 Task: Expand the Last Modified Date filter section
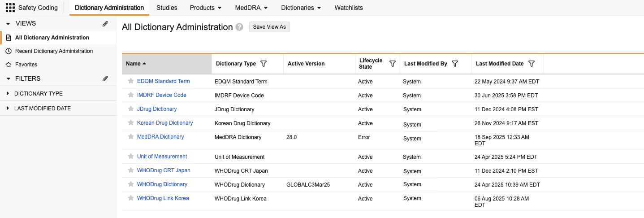pos(43,109)
